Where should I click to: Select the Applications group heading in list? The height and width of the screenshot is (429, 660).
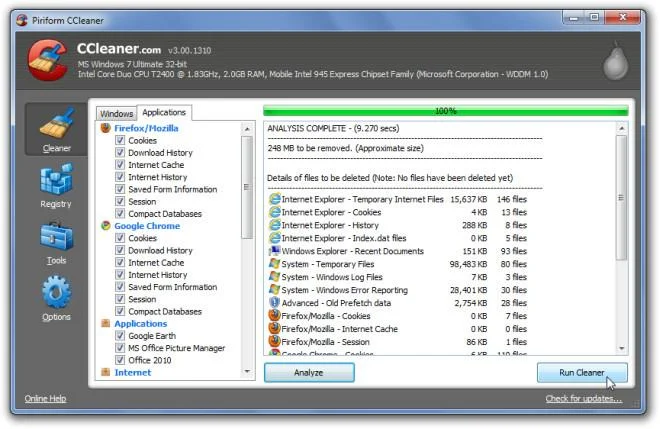pyautogui.click(x=141, y=323)
